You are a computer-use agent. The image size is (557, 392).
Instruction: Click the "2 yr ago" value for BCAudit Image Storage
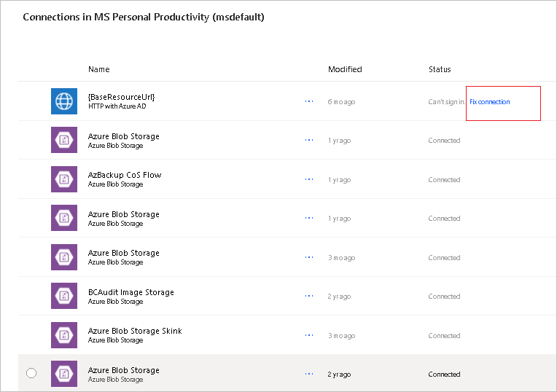(x=339, y=297)
